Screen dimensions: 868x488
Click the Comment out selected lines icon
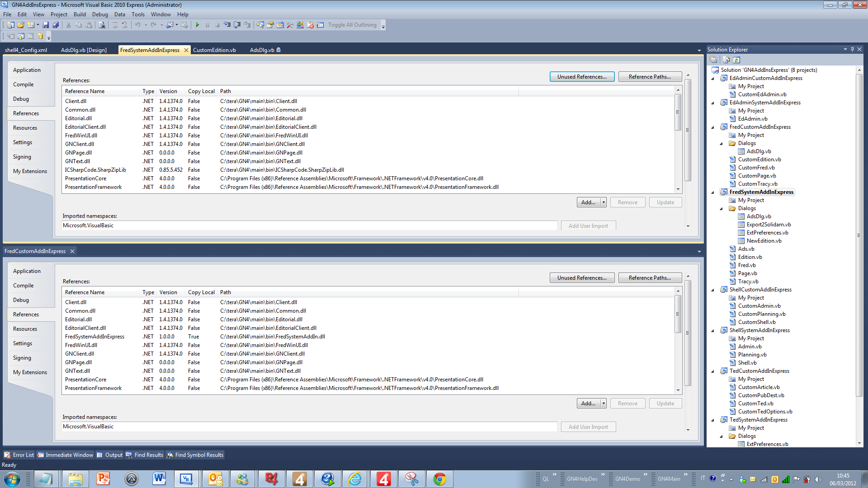114,25
